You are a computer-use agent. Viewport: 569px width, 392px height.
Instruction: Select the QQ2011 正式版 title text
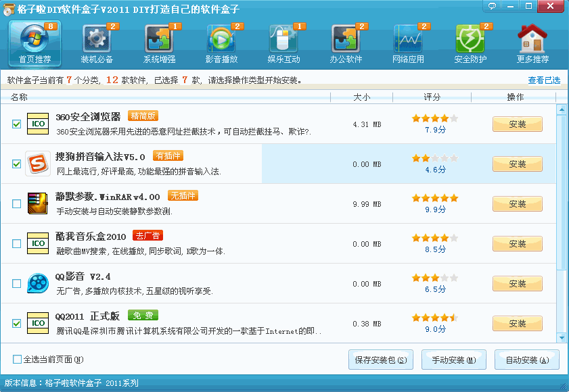tap(87, 316)
